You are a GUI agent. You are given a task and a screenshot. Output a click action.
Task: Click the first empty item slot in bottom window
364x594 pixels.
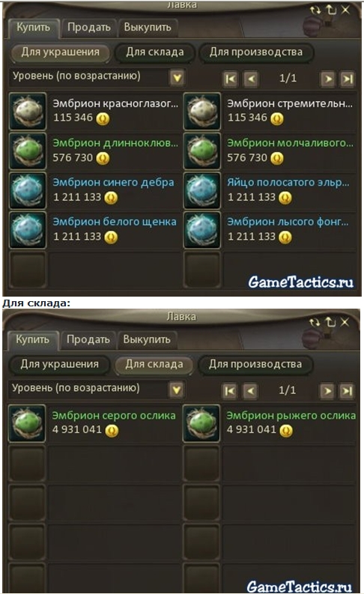(x=27, y=463)
